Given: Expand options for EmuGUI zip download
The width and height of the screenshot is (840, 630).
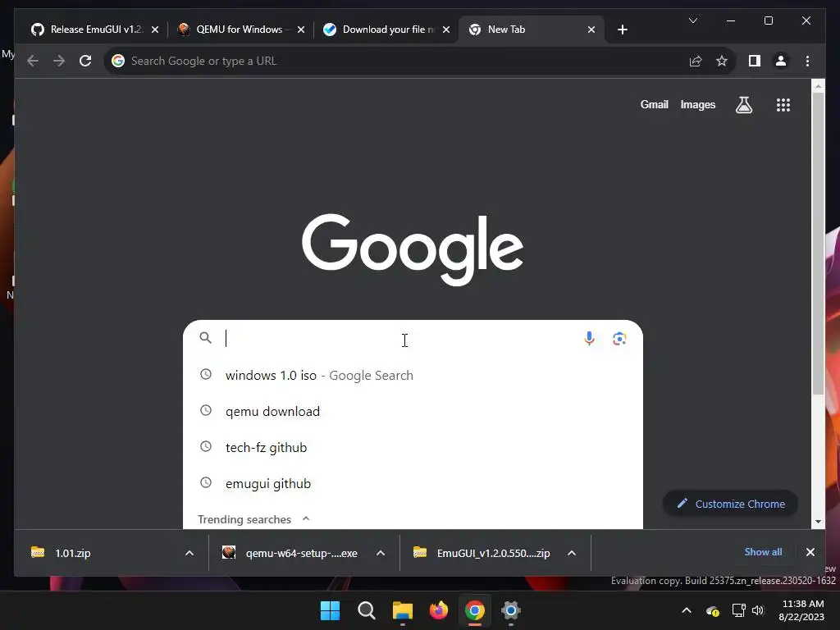Looking at the screenshot, I should (x=572, y=553).
